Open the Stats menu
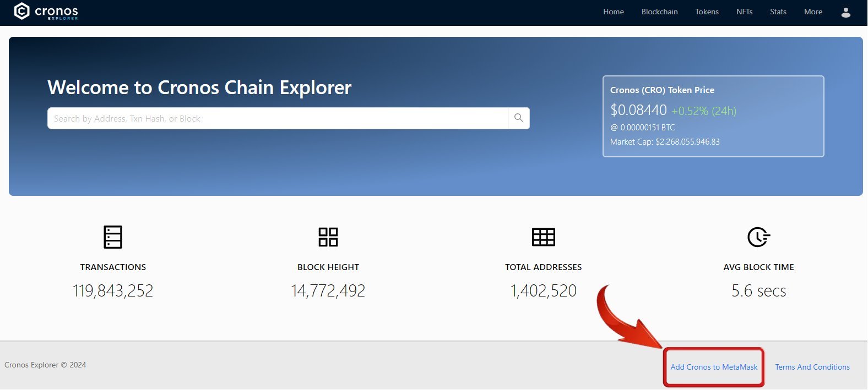This screenshot has height=390, width=868. click(x=778, y=12)
